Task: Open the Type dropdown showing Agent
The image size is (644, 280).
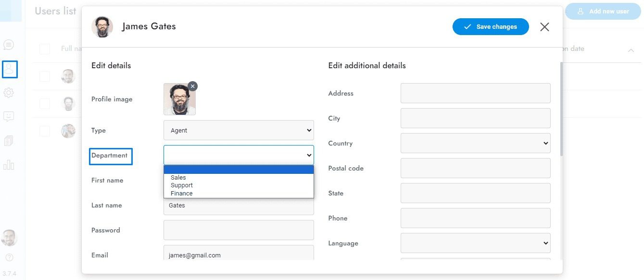Action: (x=239, y=130)
